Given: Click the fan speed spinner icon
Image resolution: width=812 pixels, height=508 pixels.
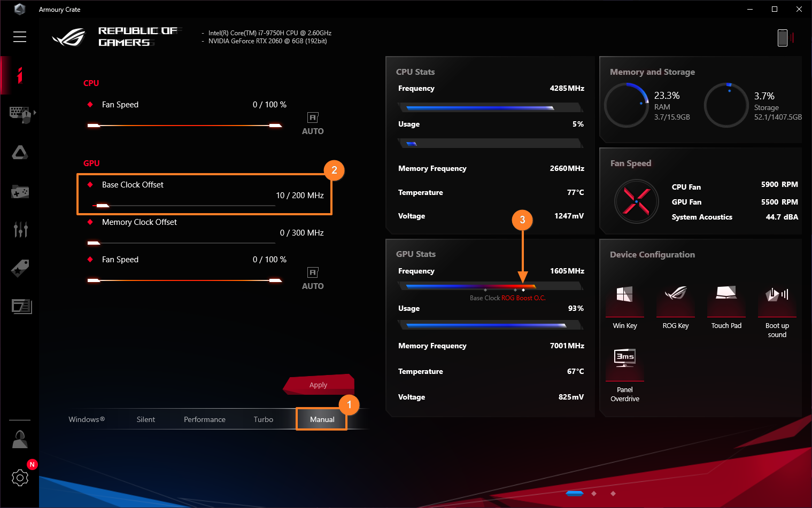Looking at the screenshot, I should click(636, 201).
